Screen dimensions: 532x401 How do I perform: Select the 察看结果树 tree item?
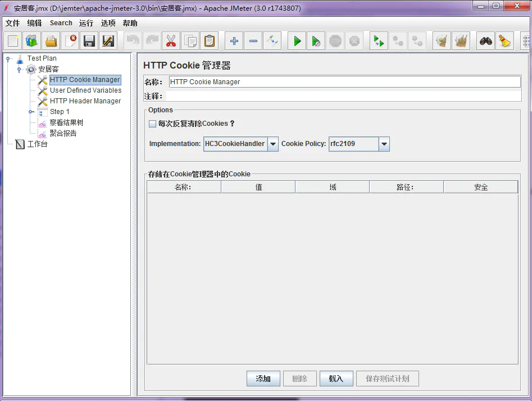(x=66, y=122)
